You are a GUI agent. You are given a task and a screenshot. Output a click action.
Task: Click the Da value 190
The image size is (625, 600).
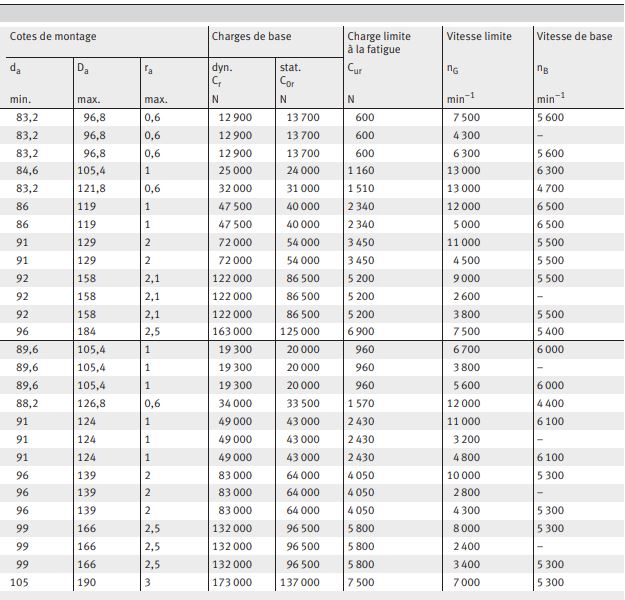coord(86,582)
